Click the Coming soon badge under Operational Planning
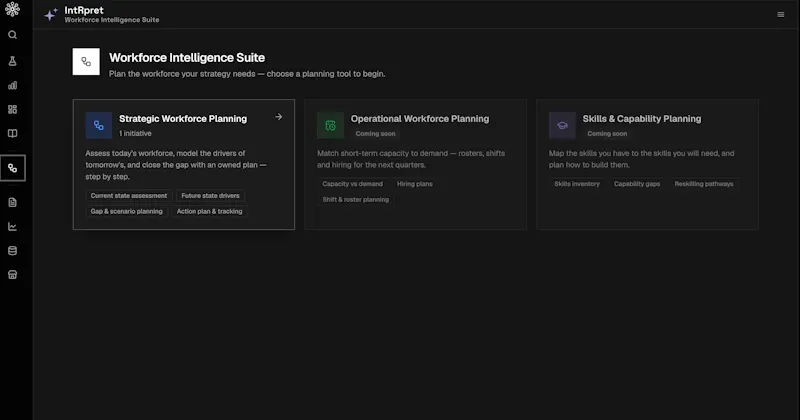This screenshot has height=420, width=800. (x=375, y=134)
